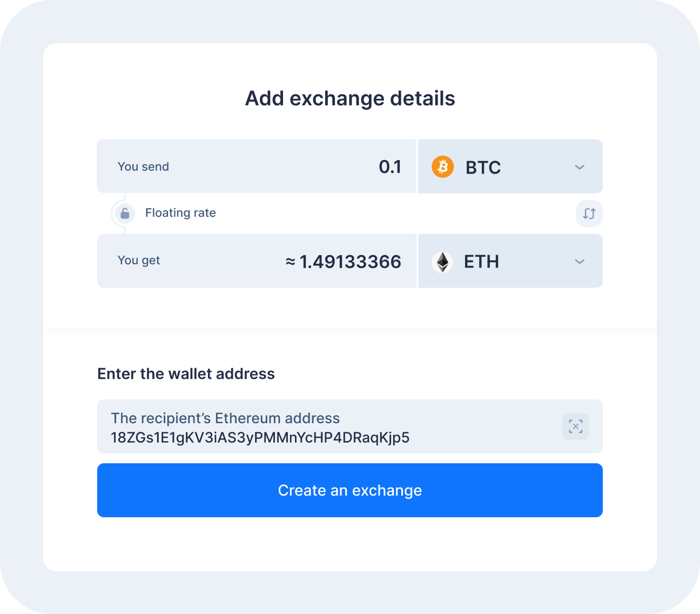
Task: Expand the ETH currency chevron
Action: [x=580, y=262]
